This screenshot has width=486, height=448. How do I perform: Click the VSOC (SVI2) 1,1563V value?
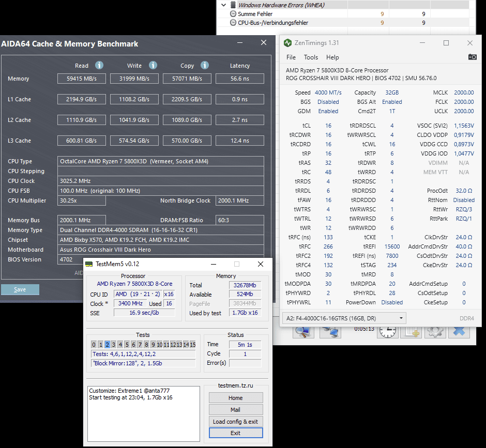pos(464,126)
